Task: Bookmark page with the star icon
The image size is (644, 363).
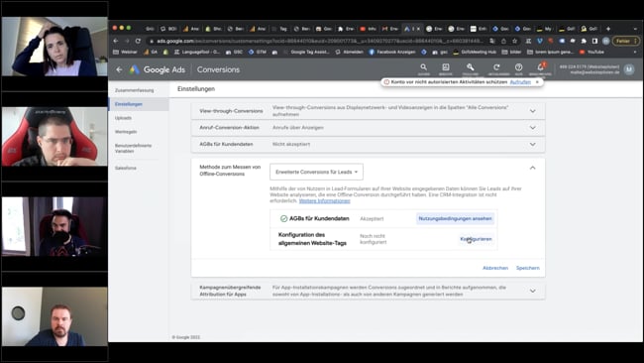Action: [514, 41]
